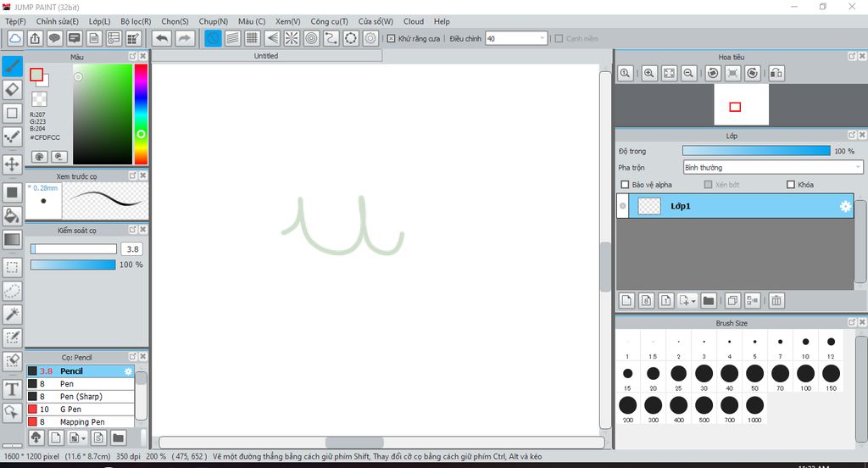Image resolution: width=868 pixels, height=468 pixels.
Task: Click the transparent color swatch
Action: (39, 99)
